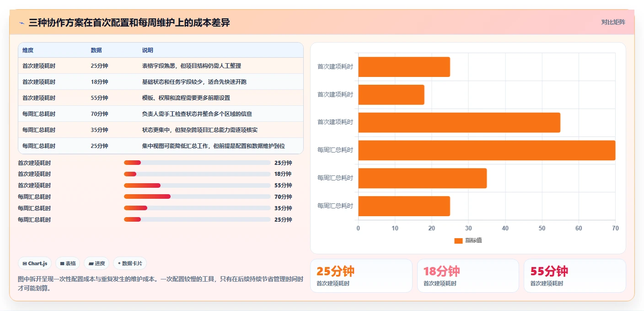Click the table cell 表格字段熟悉，但项目结构仍需人工整理
Viewport: 644px width, 311px height.
(192, 65)
